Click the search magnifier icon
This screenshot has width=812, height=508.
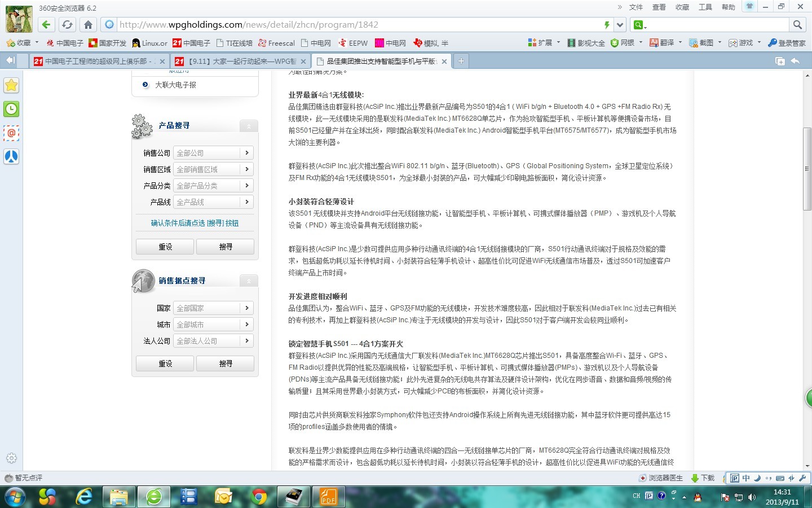tap(797, 24)
